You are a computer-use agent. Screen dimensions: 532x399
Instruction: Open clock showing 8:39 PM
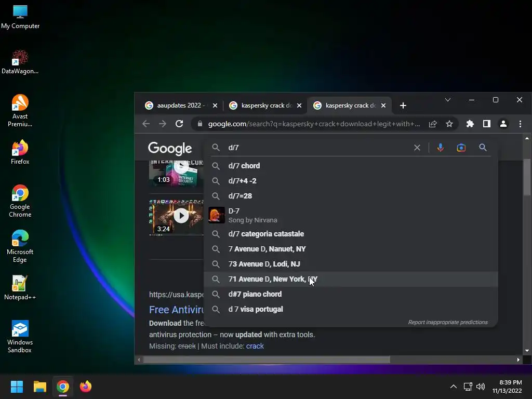(x=507, y=387)
